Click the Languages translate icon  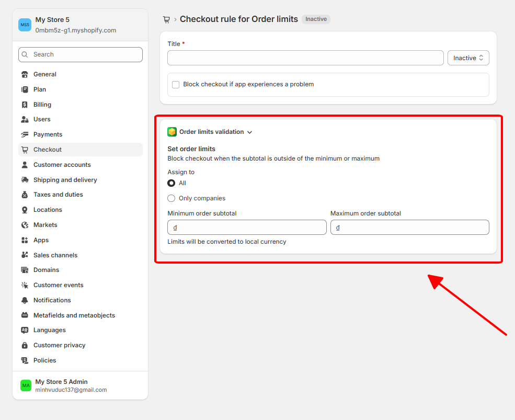coord(25,330)
